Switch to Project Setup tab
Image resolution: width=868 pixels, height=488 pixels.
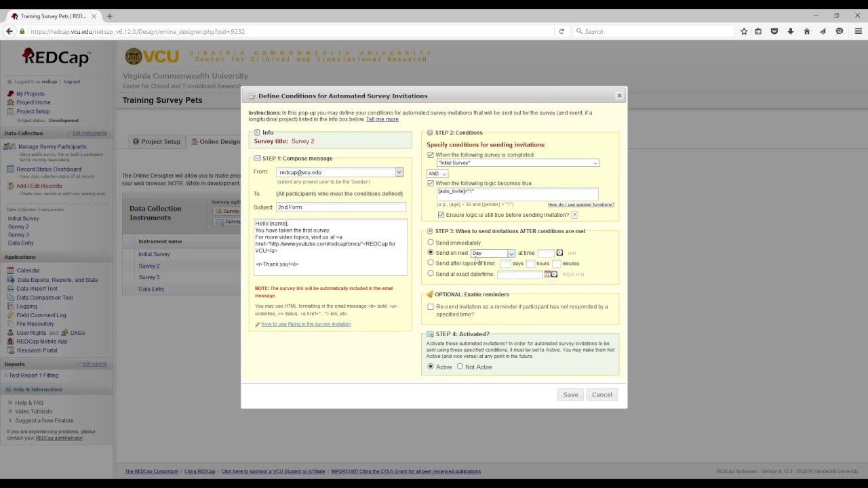[157, 142]
